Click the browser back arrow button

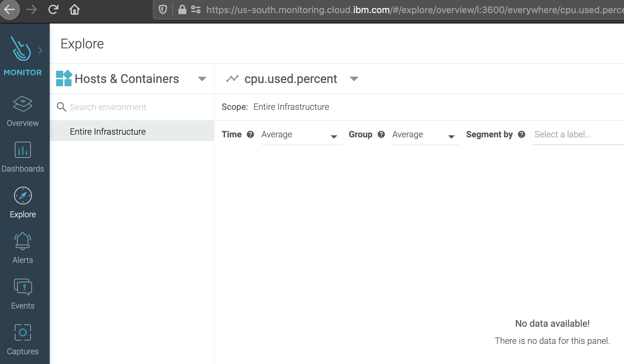click(x=9, y=9)
